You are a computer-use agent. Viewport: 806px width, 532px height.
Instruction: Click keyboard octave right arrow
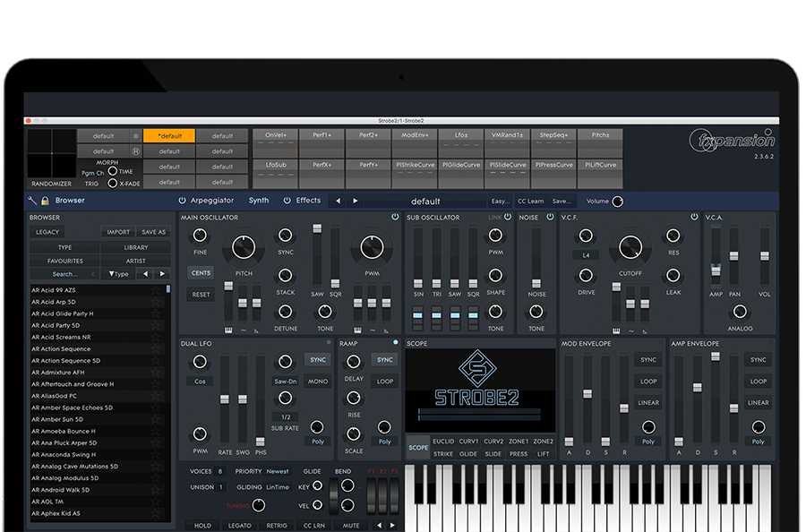pos(393,526)
